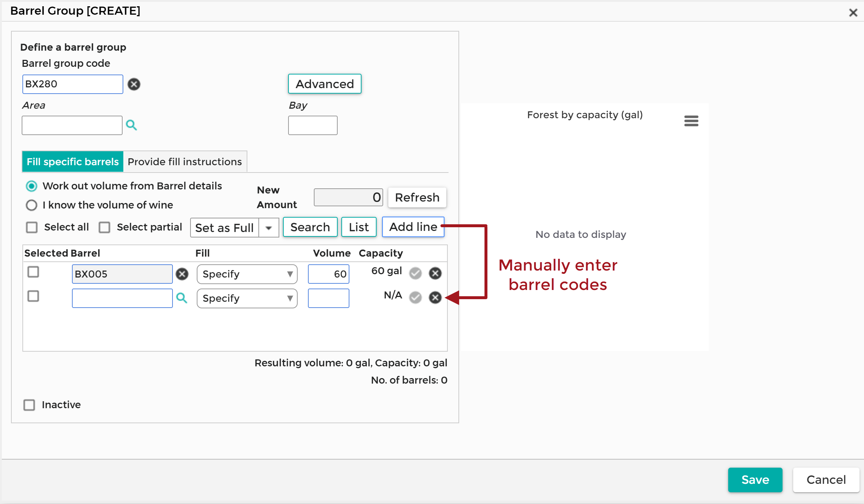Click the Add line button
This screenshot has width=864, height=504.
click(x=413, y=227)
